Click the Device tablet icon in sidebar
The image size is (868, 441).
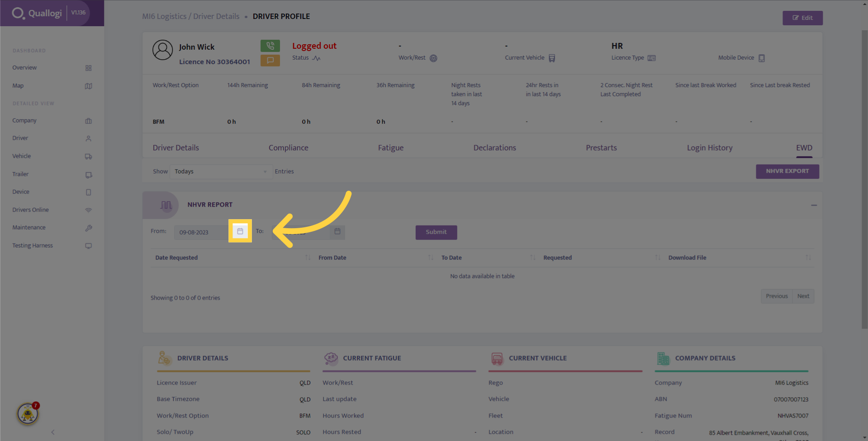pyautogui.click(x=89, y=192)
